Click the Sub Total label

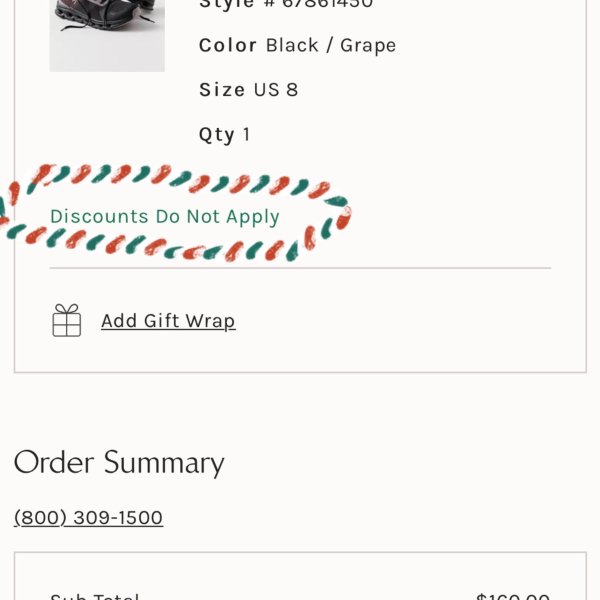click(x=95, y=597)
